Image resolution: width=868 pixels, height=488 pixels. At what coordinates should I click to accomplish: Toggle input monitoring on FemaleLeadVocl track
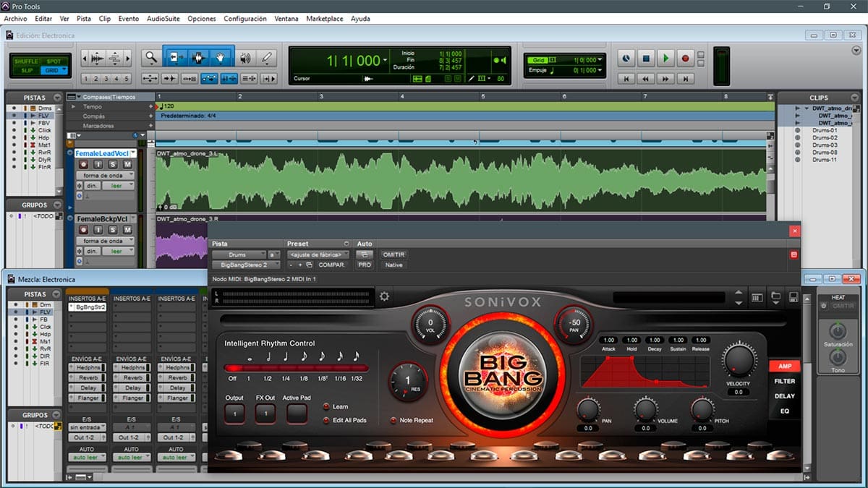click(x=98, y=165)
